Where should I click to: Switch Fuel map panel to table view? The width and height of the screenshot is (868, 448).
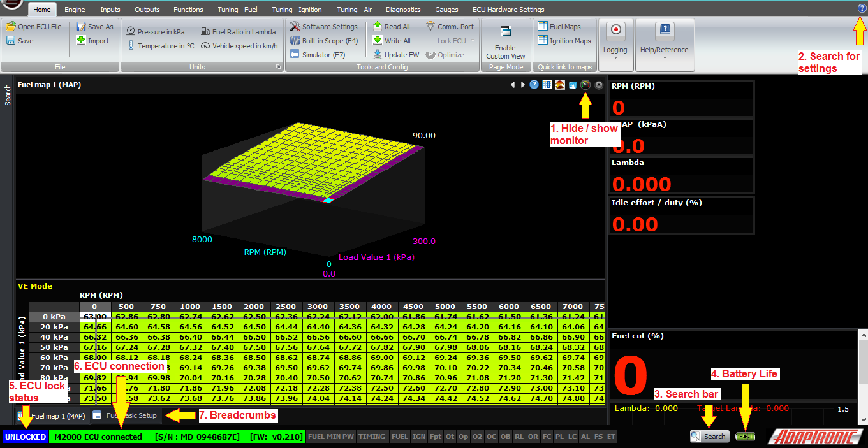coord(547,85)
